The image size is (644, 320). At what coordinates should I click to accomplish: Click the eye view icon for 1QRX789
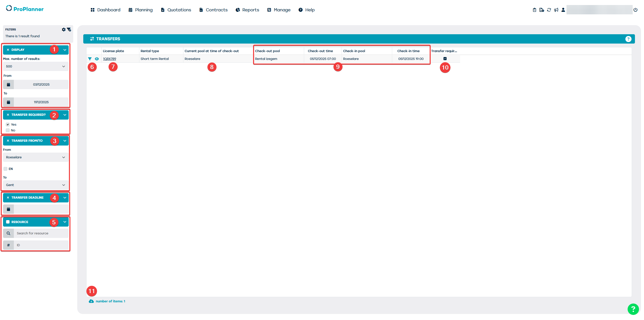click(x=97, y=59)
